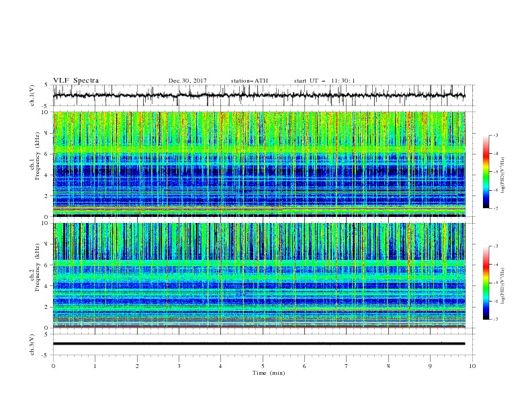Click inside the ch.1 spectrogram panel
532x411 pixels.
[259, 164]
